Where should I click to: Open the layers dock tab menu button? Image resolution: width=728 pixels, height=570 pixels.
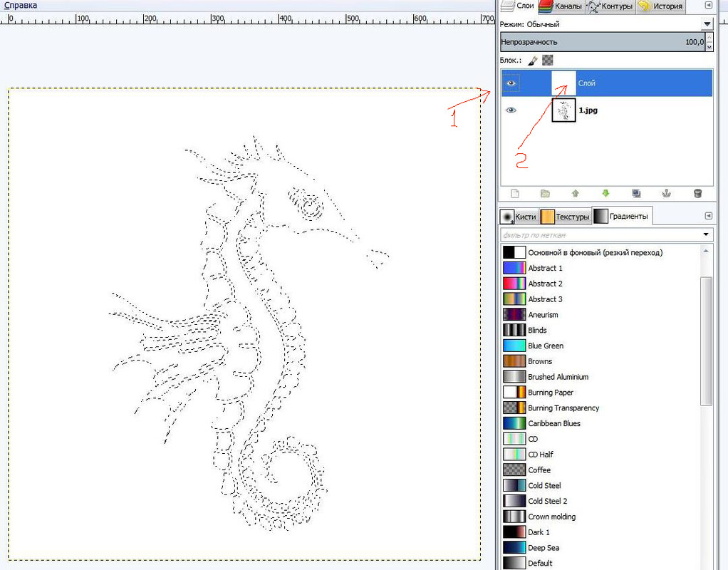coord(709,6)
